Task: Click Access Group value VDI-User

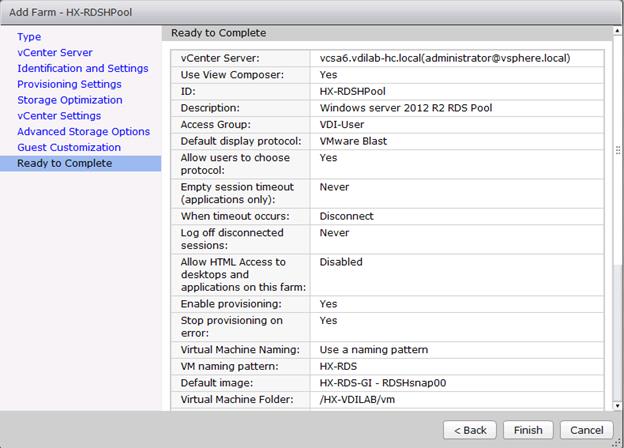Action: [x=341, y=125]
